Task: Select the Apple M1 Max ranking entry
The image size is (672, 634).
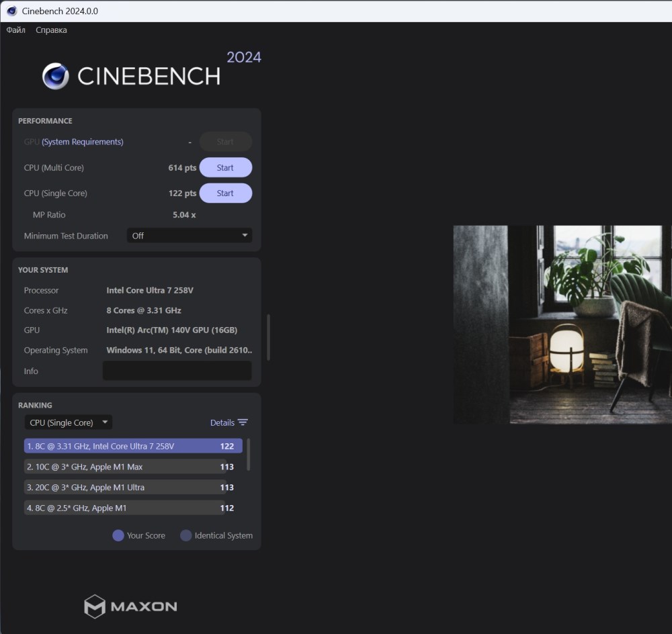Action: [x=125, y=467]
